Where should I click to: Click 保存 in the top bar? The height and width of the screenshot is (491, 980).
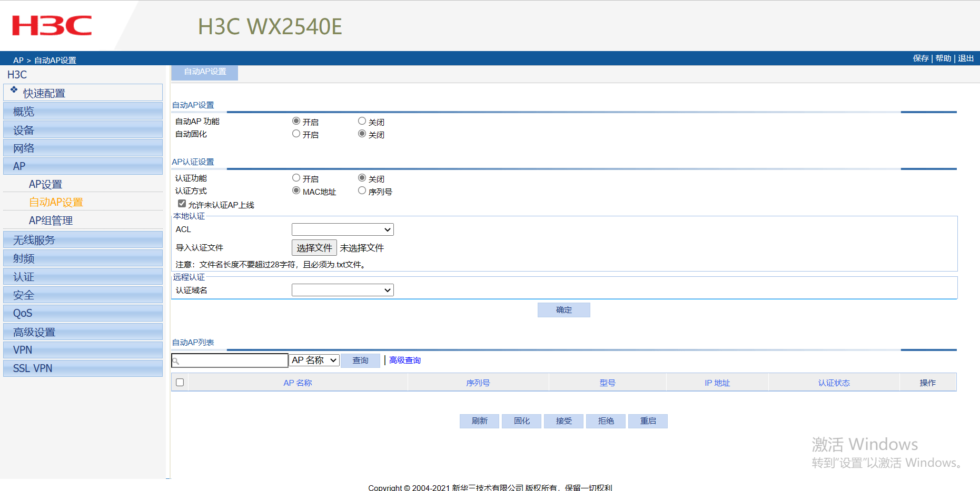[920, 58]
